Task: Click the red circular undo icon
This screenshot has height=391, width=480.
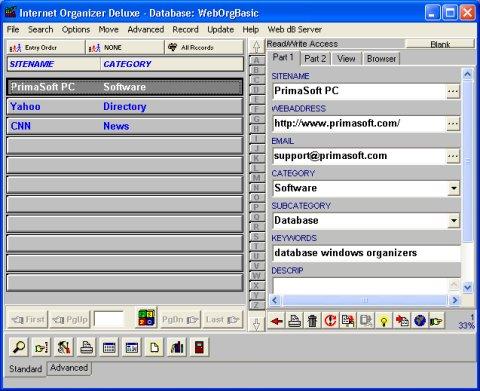Action: pyautogui.click(x=330, y=321)
